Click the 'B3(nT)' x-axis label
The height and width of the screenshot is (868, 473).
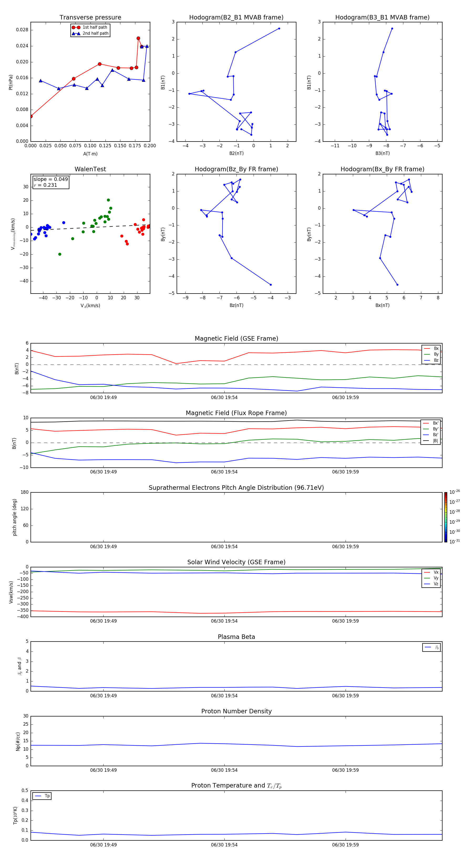[x=382, y=153]
